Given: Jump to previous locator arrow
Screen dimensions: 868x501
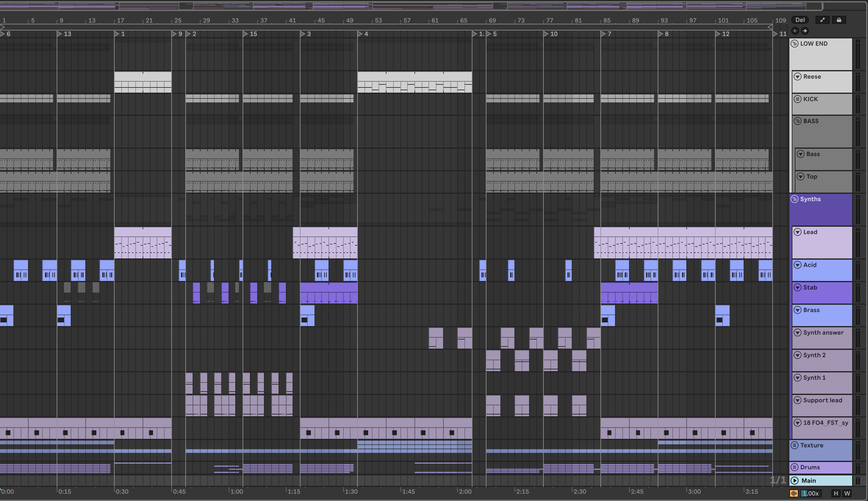Looking at the screenshot, I should [795, 31].
